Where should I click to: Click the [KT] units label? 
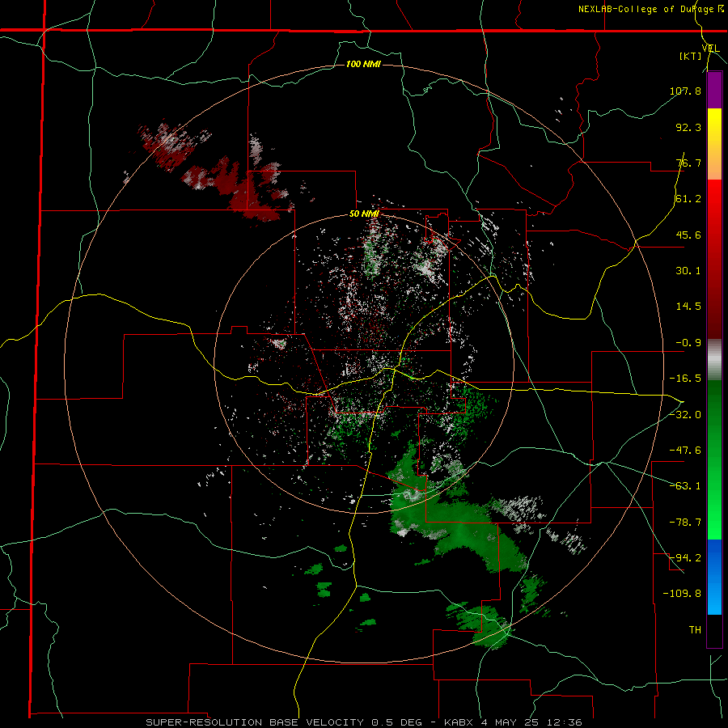[690, 57]
